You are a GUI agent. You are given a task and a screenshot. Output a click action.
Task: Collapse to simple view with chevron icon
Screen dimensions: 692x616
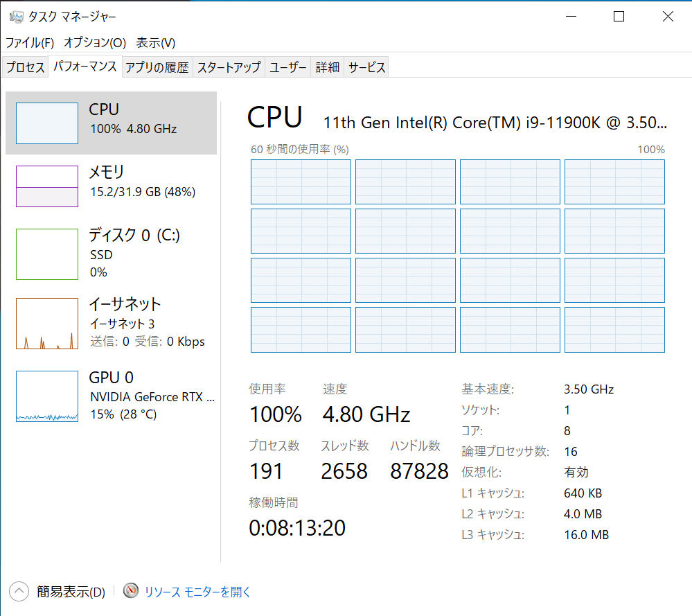coord(19,591)
